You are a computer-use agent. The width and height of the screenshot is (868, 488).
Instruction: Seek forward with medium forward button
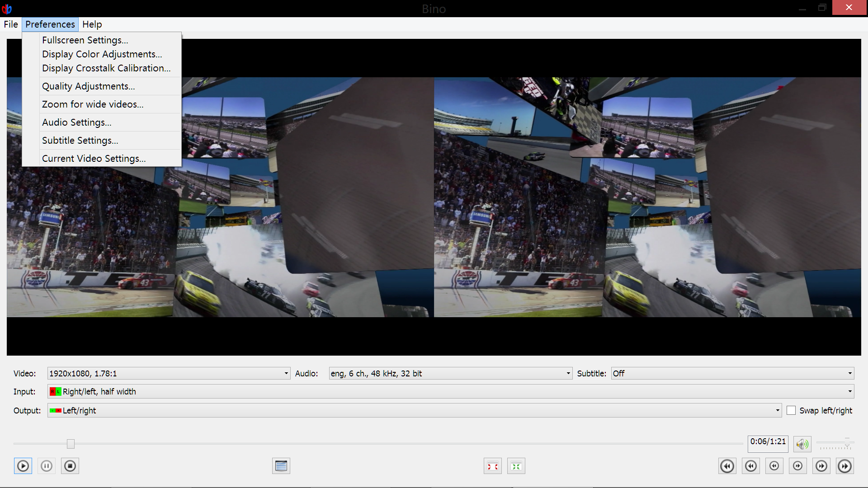821,466
